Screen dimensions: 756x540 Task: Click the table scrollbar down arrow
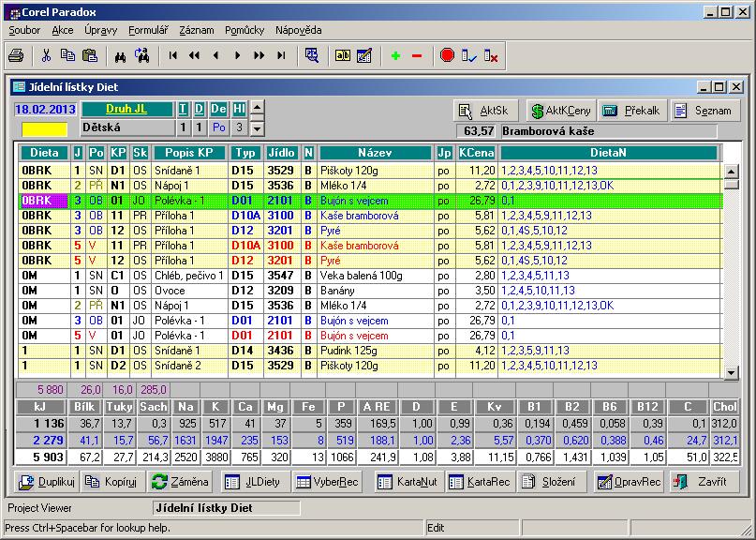point(732,372)
